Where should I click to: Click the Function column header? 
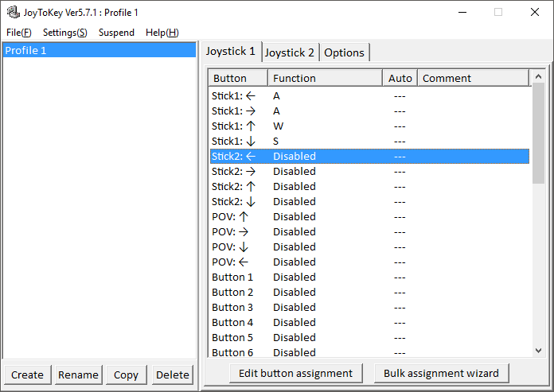click(x=325, y=78)
